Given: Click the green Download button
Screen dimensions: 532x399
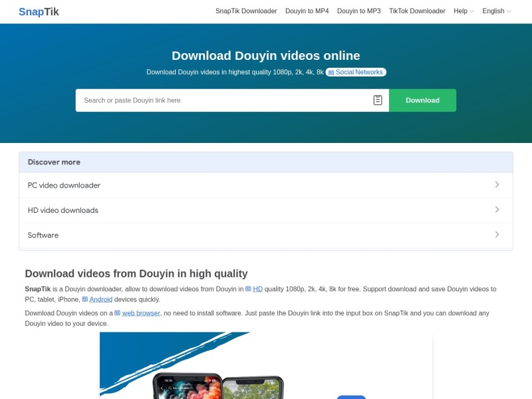Looking at the screenshot, I should [422, 100].
